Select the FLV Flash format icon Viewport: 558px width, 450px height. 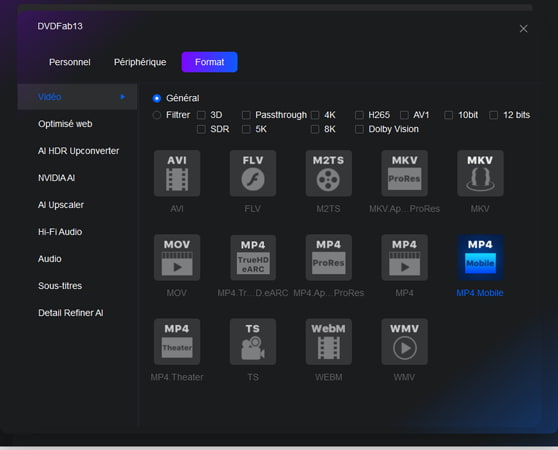(x=253, y=173)
